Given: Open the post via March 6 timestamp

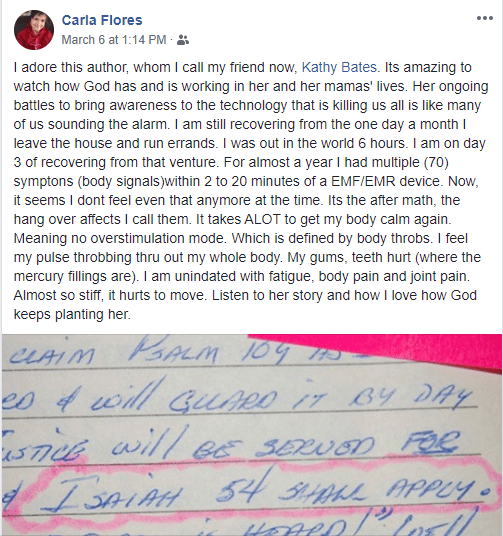Looking at the screenshot, I should pyautogui.click(x=114, y=40).
